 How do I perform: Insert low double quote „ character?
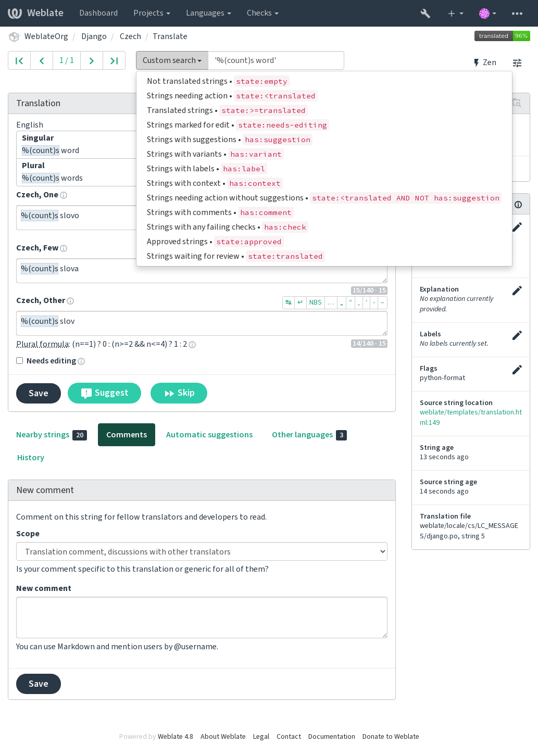point(342,303)
